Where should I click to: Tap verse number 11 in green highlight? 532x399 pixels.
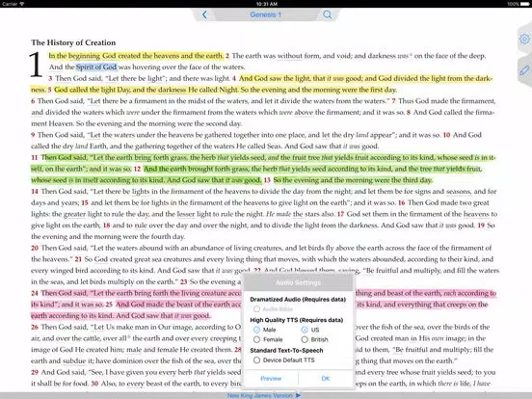pyautogui.click(x=35, y=157)
